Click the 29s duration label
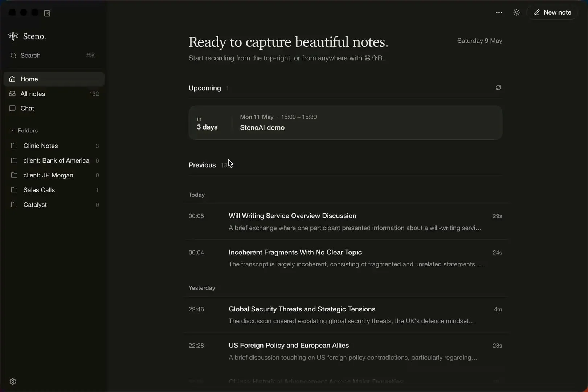The width and height of the screenshot is (588, 392). 497,216
